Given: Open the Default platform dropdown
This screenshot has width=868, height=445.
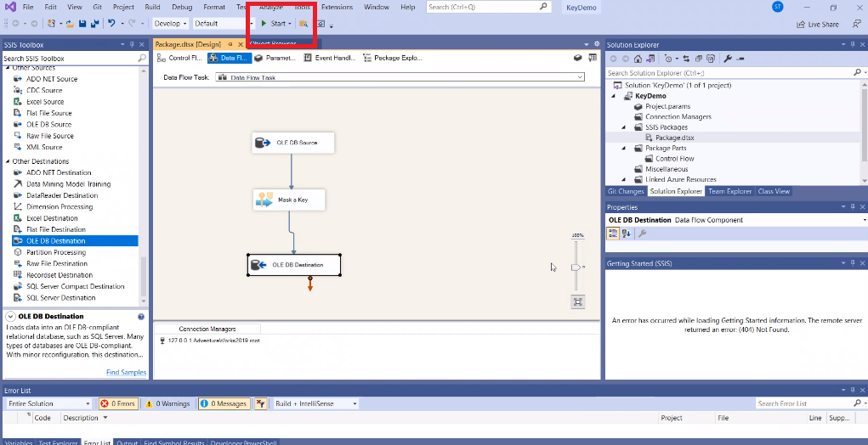Looking at the screenshot, I should point(223,24).
